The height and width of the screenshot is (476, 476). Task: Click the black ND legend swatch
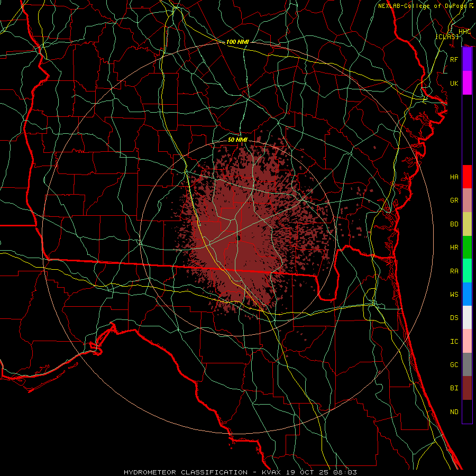tap(467, 411)
